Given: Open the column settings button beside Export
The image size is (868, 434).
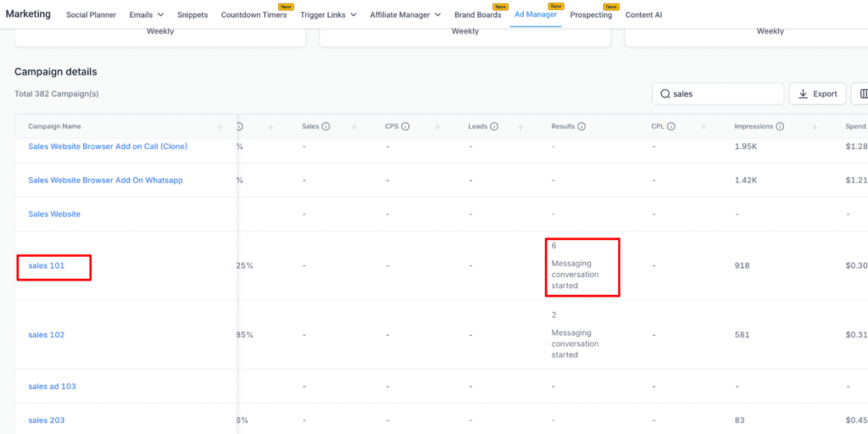Looking at the screenshot, I should coord(860,94).
